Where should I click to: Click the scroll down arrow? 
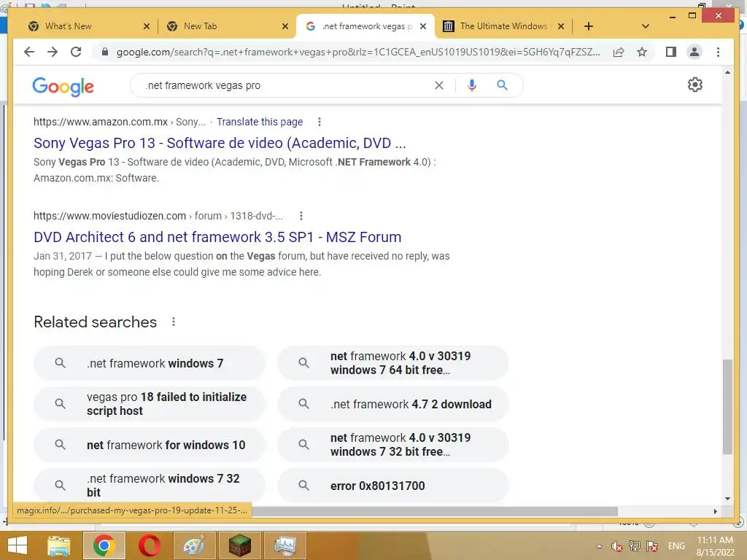click(x=727, y=499)
